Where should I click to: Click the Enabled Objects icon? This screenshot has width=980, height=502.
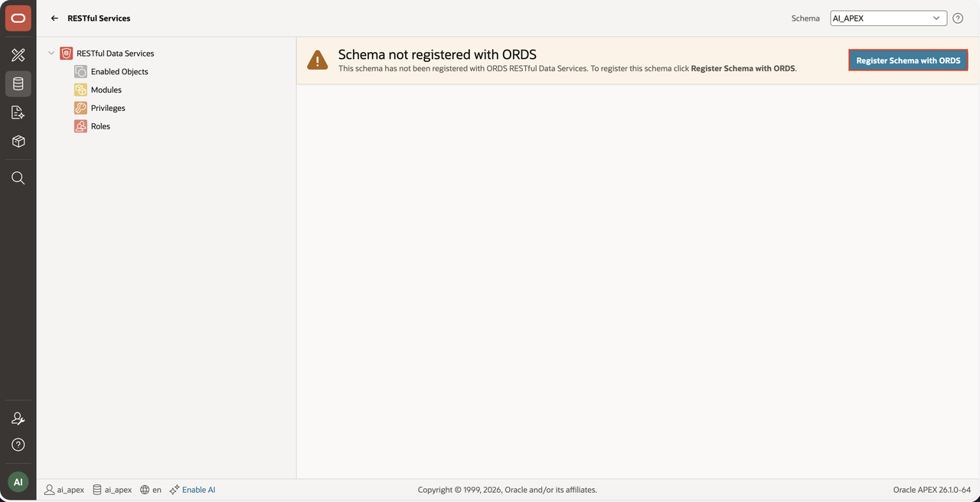pyautogui.click(x=80, y=71)
